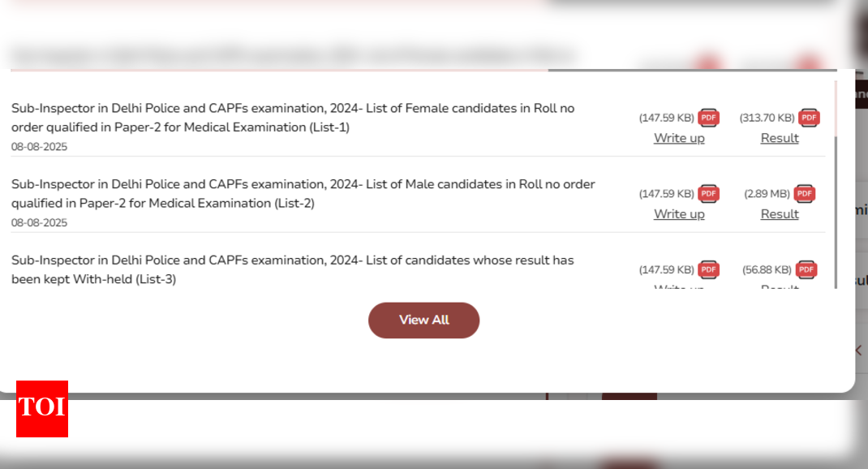Click the View All button
This screenshot has width=868, height=469.
[x=424, y=320]
